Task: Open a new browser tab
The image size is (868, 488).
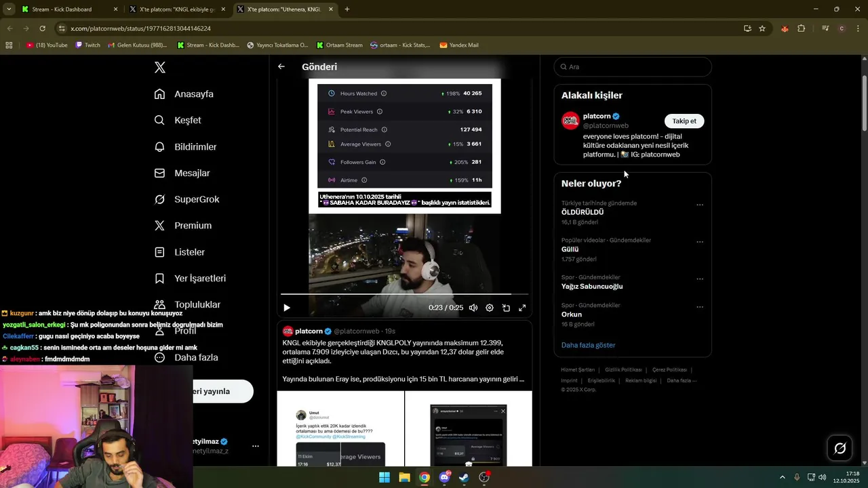Action: click(347, 9)
